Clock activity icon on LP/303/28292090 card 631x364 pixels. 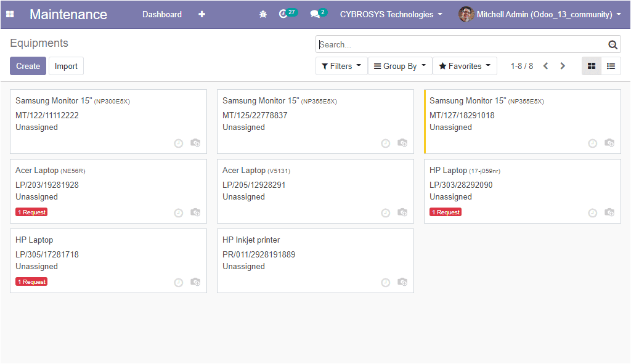tap(592, 212)
